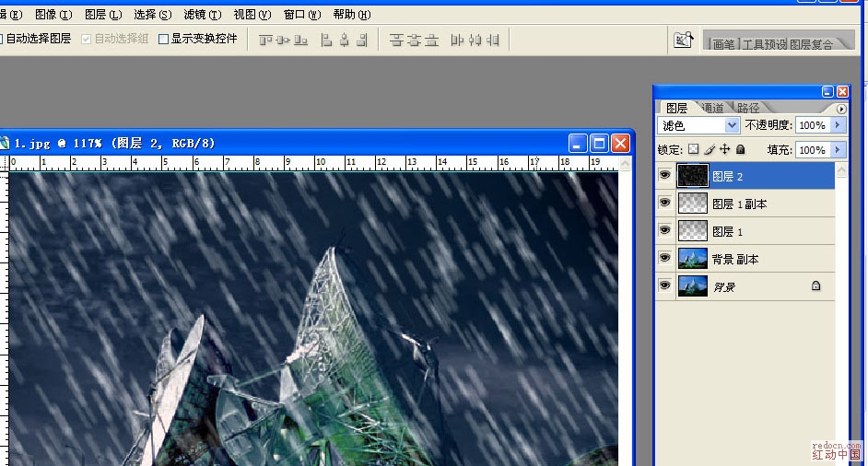Toggle 自动选择图层 checkbox
This screenshot has height=466, width=868.
pyautogui.click(x=1, y=39)
